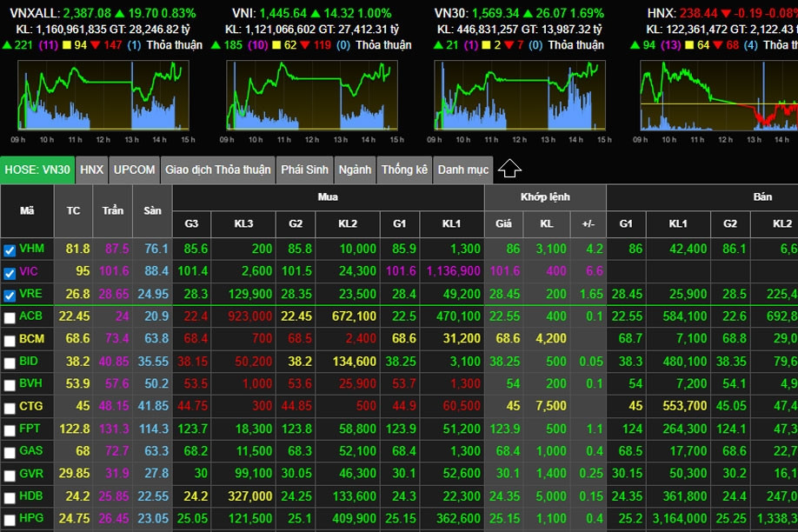Uncheck the VHM stock checkbox
The height and width of the screenshot is (532, 798).
tap(10, 250)
